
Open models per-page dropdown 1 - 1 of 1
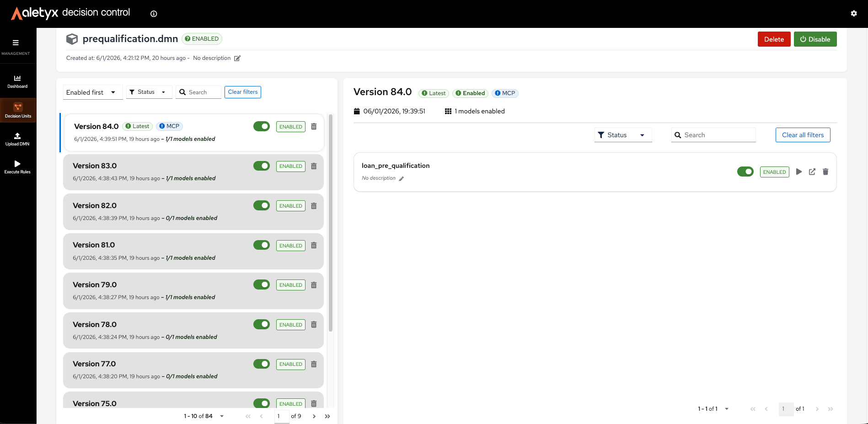coord(713,409)
